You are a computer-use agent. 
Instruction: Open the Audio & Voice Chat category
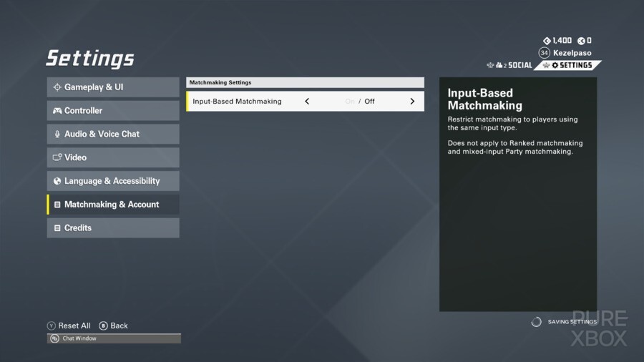pyautogui.click(x=113, y=134)
